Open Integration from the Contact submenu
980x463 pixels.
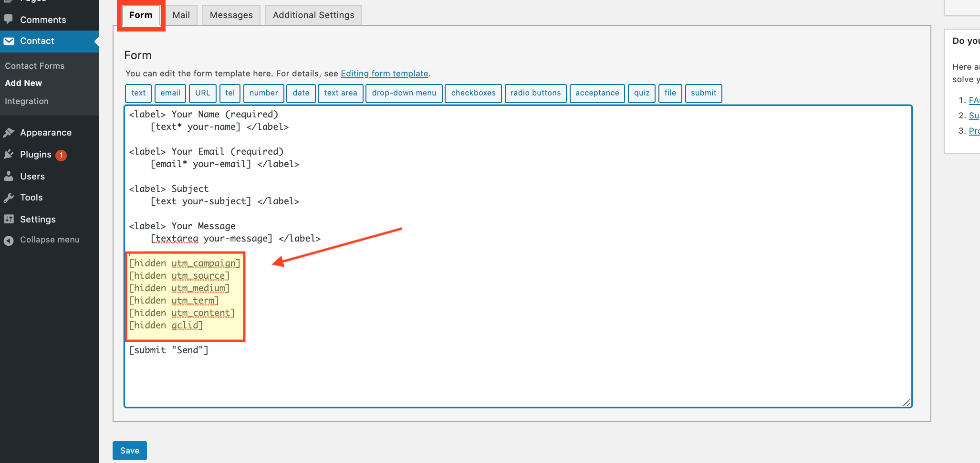[x=27, y=101]
